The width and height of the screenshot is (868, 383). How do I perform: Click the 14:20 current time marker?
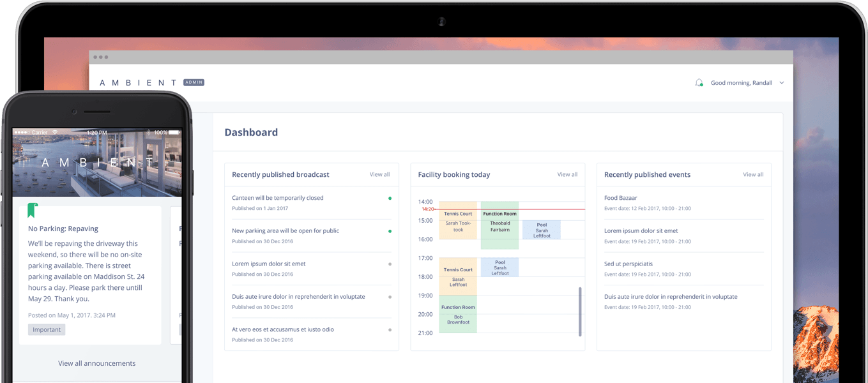pos(427,209)
